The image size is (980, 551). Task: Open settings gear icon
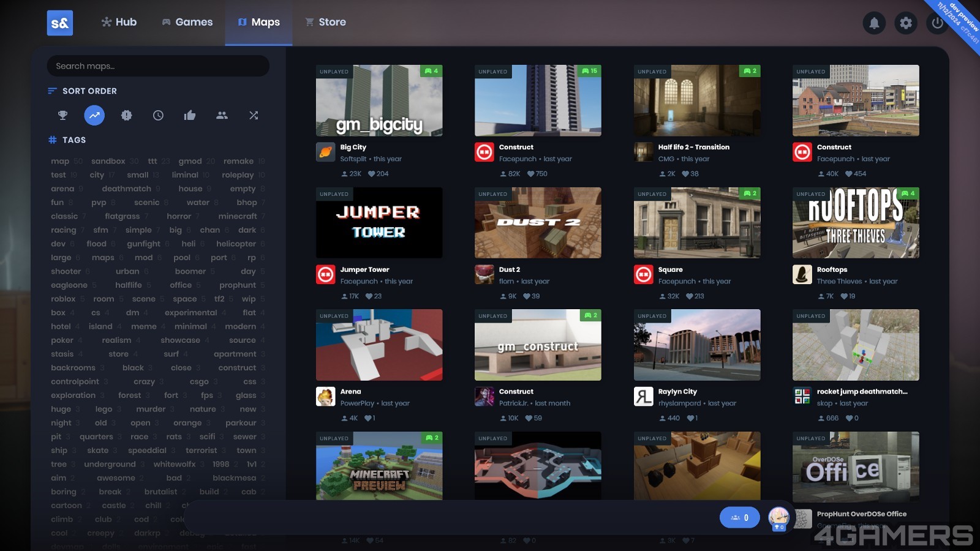(906, 23)
